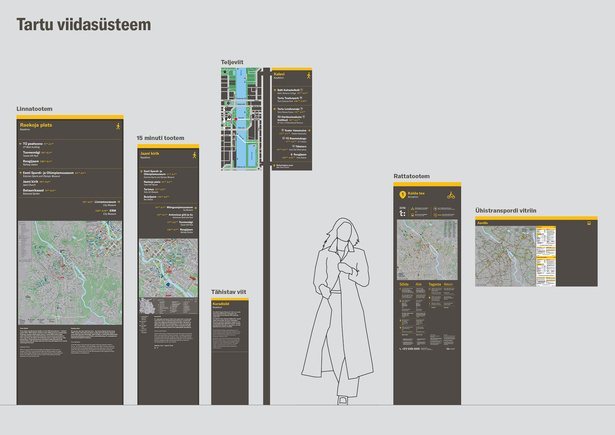Click the yellow location pin on Rattatootem
Image resolution: width=615 pixels, height=435 pixels.
pyautogui.click(x=402, y=196)
